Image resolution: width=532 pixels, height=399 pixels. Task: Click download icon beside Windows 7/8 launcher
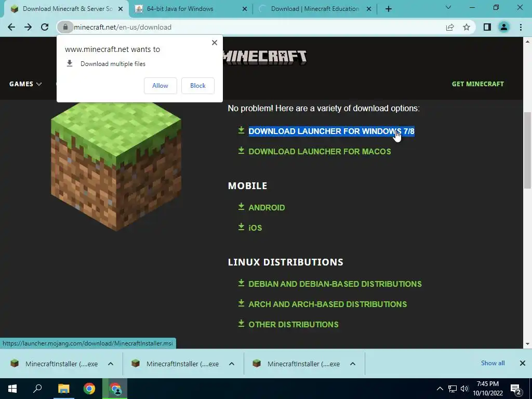pyautogui.click(x=241, y=130)
